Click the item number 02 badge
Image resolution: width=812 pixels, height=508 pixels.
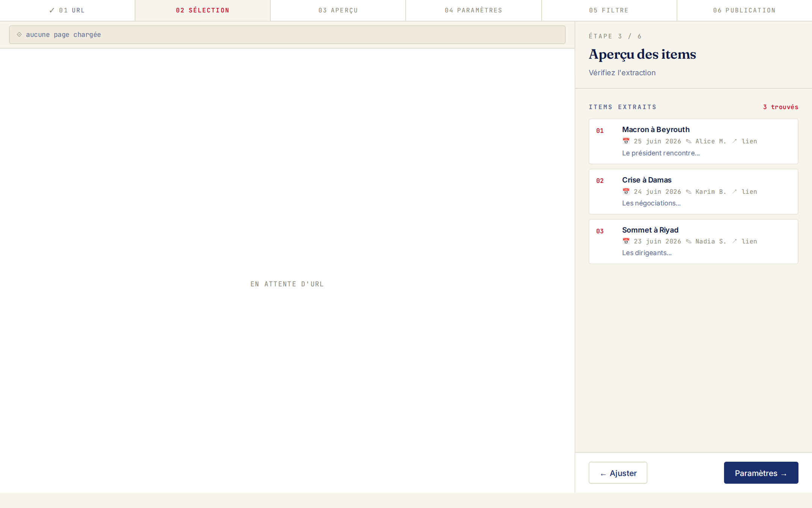pos(600,181)
